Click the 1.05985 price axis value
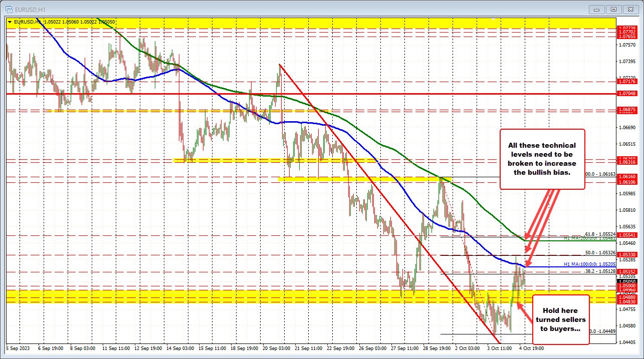Screen dimensions: 644x359 tap(627, 193)
